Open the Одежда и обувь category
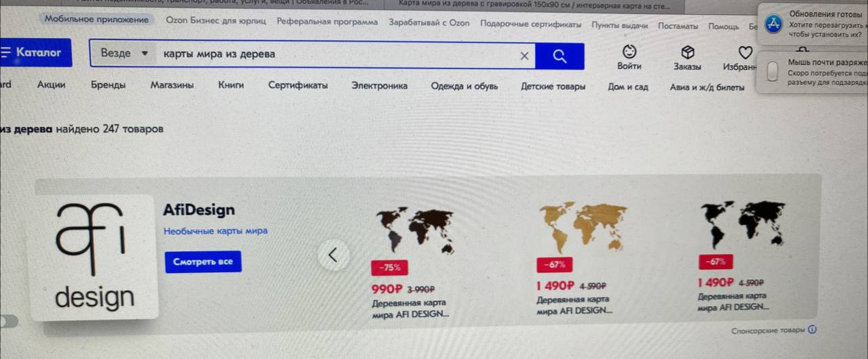Screen dimensions: 868x359 tap(464, 86)
